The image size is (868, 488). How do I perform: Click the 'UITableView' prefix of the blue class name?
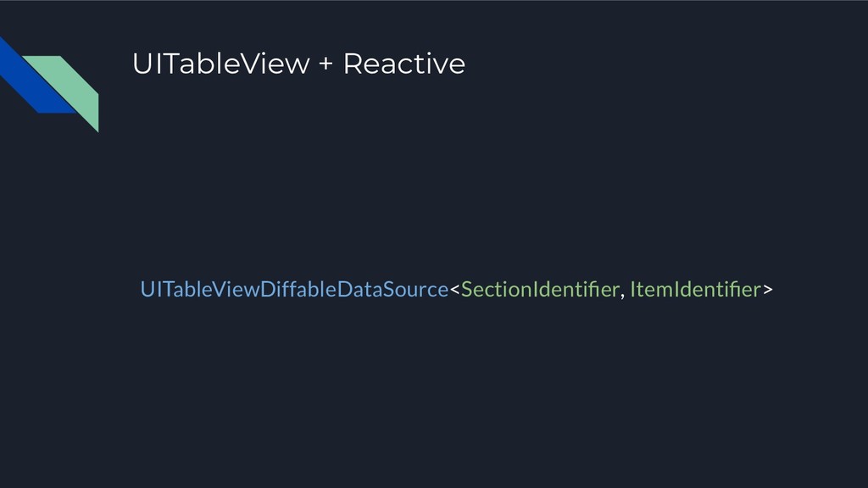pyautogui.click(x=200, y=290)
